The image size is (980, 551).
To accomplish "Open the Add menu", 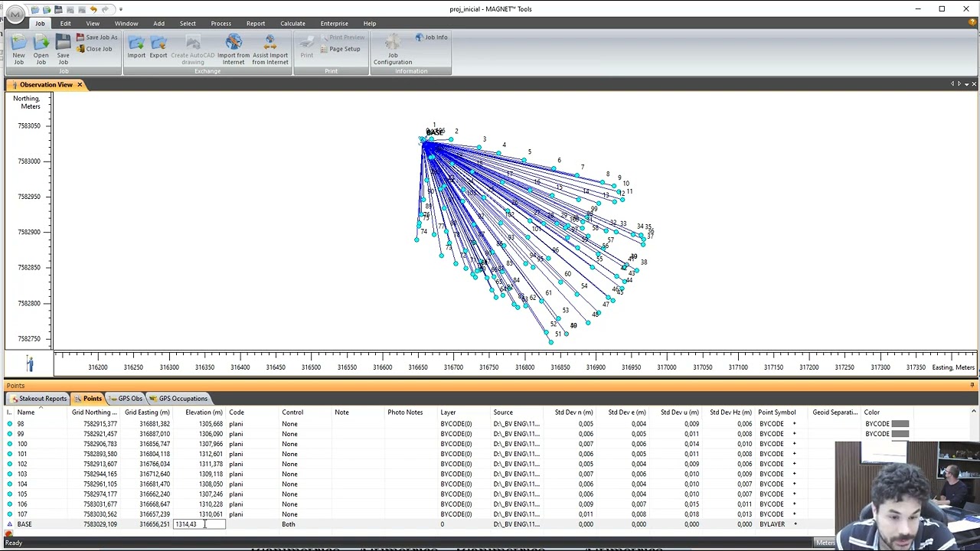I will [158, 23].
